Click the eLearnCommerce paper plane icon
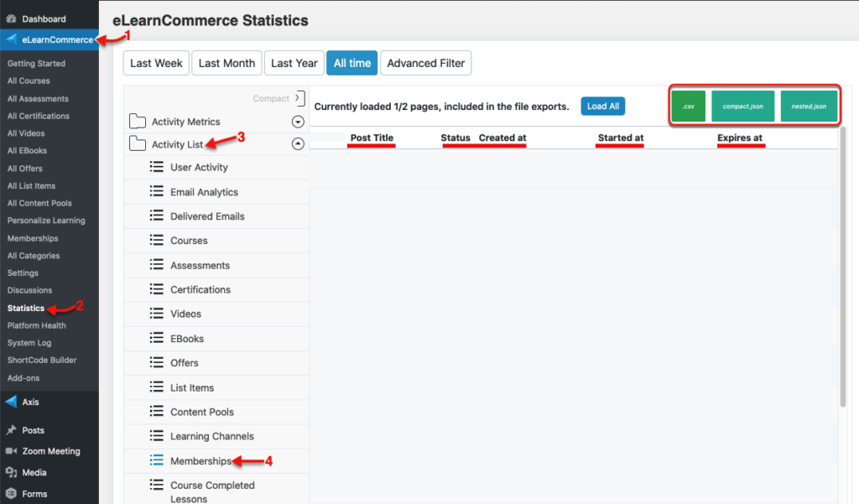 click(x=12, y=39)
